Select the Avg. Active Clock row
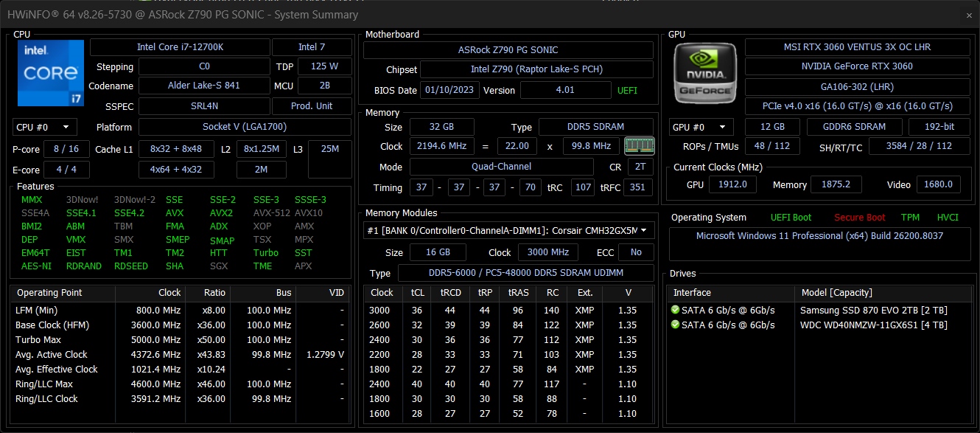 tap(180, 355)
